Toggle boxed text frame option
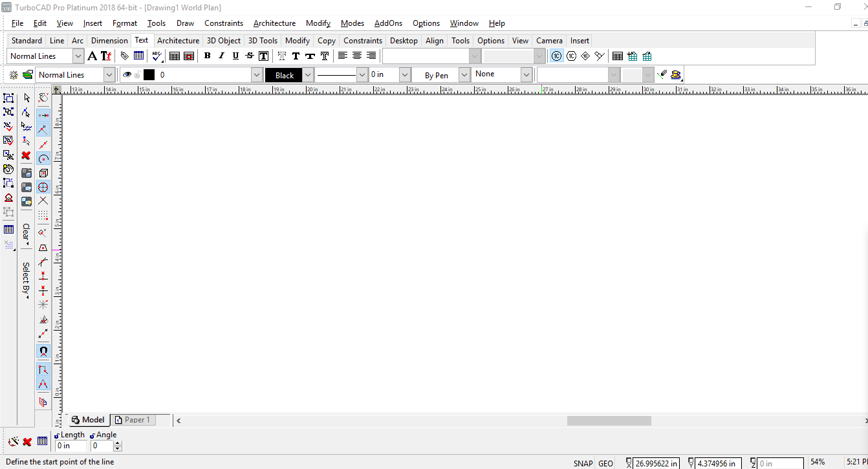The height and width of the screenshot is (469, 868). tap(263, 56)
